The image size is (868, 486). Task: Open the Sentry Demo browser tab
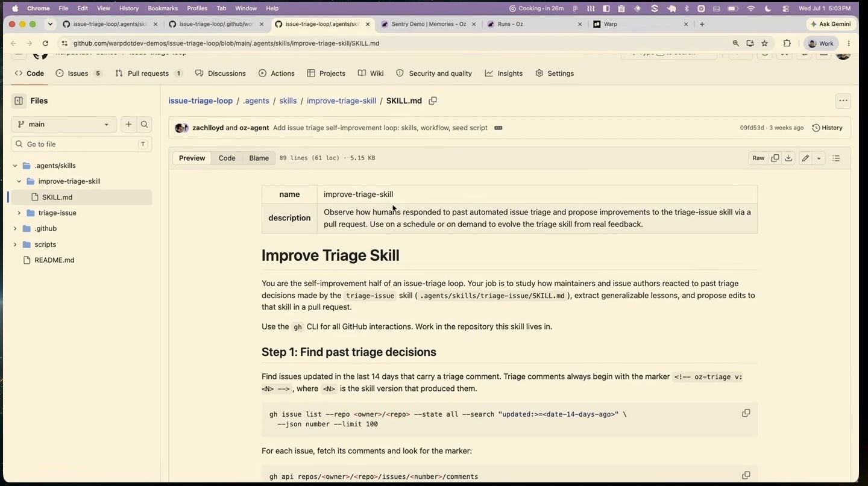click(x=429, y=24)
